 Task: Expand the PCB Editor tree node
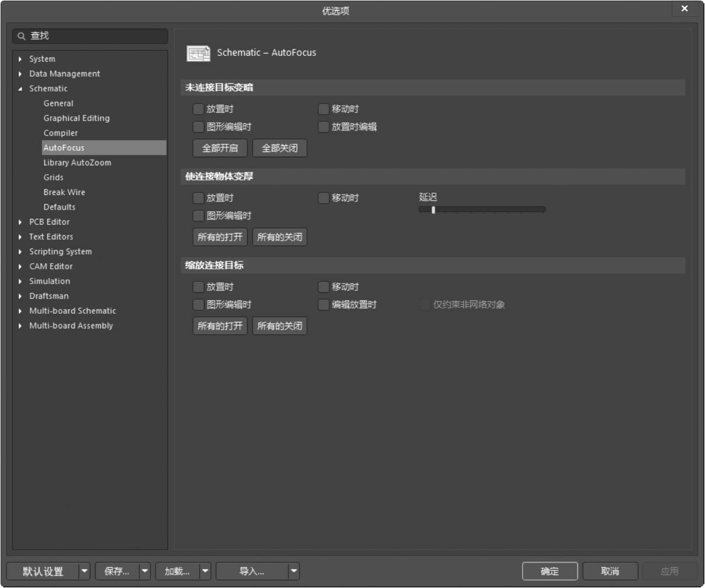20,222
